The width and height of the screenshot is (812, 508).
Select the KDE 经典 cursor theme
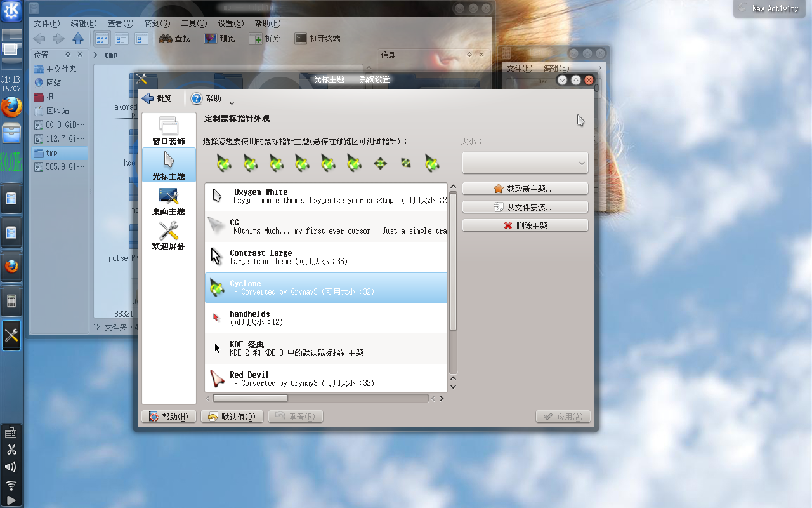tap(326, 349)
